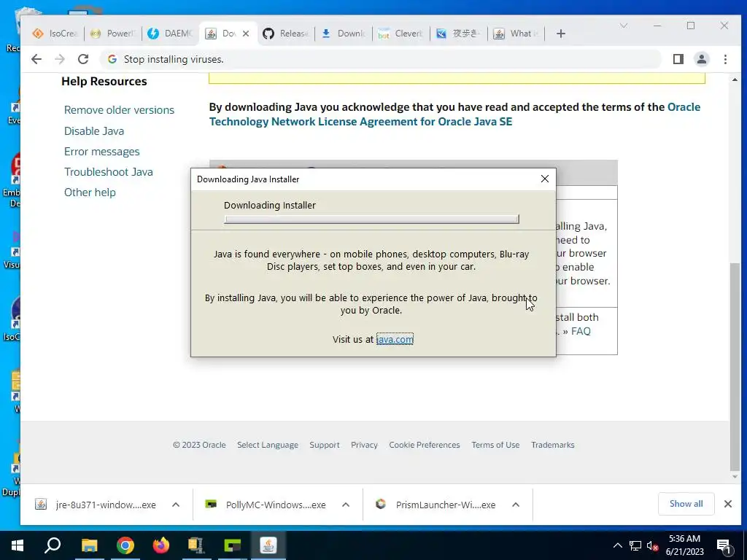Open the network status tray icon
Image resolution: width=747 pixels, height=560 pixels.
(635, 545)
